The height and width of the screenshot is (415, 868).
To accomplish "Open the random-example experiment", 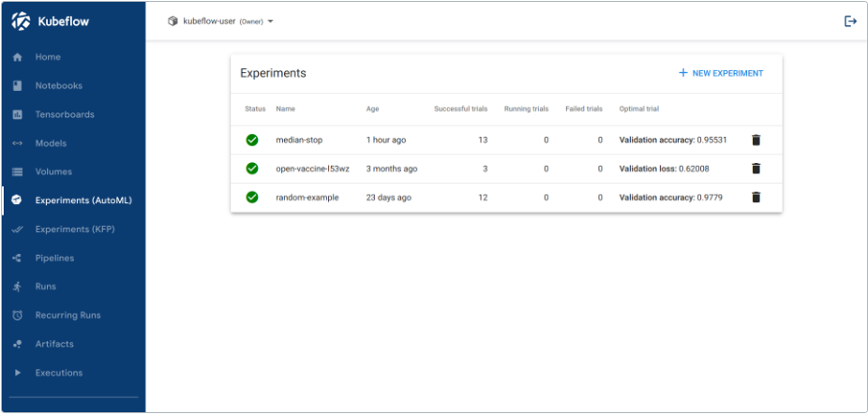I will pyautogui.click(x=307, y=197).
